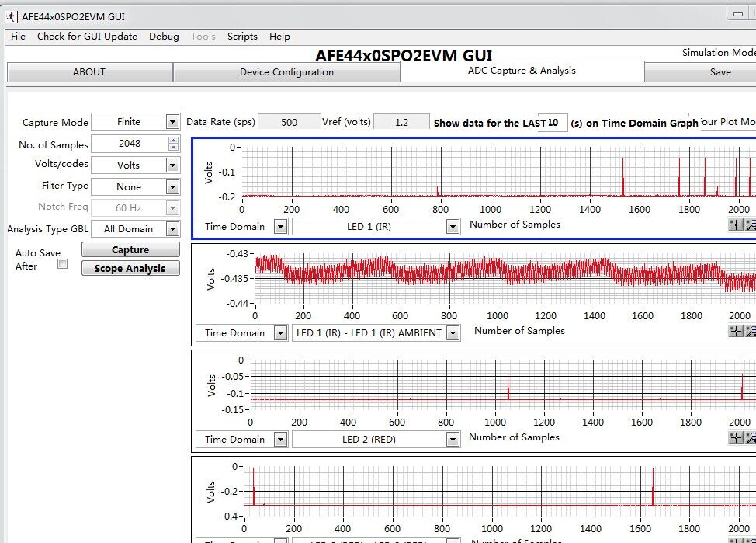Click the AFE44x0SPO2EVM application icon in title bar

coord(12,16)
